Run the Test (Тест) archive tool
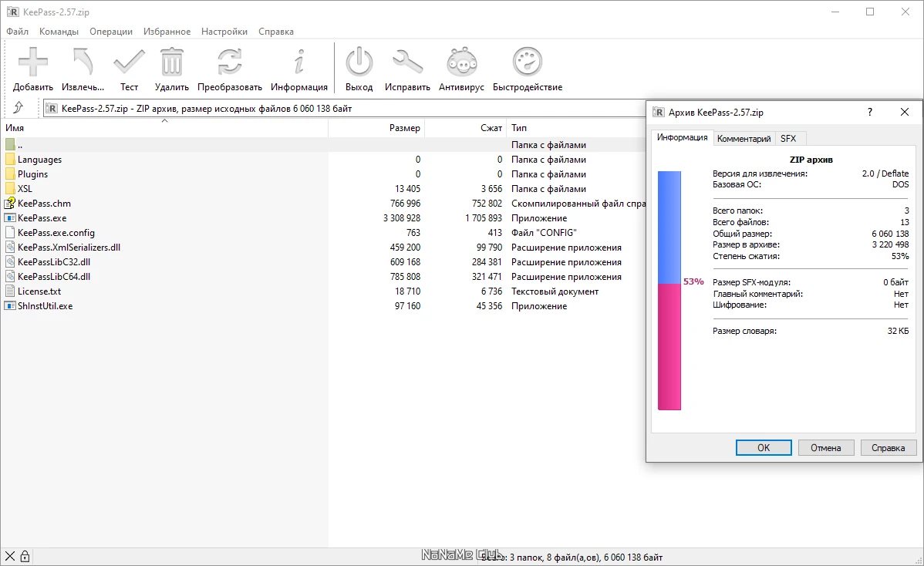 click(129, 63)
